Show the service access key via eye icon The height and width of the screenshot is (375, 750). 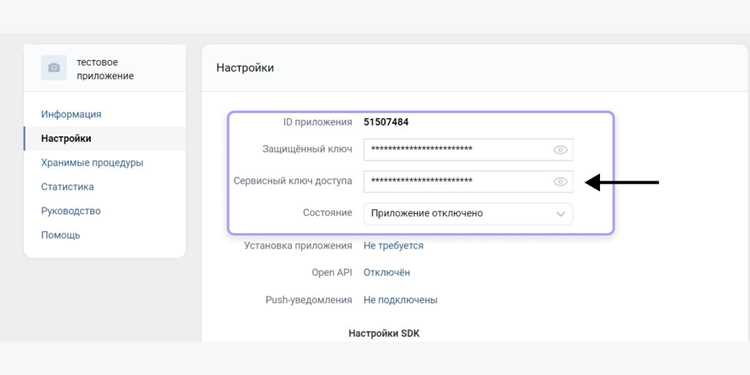point(560,182)
